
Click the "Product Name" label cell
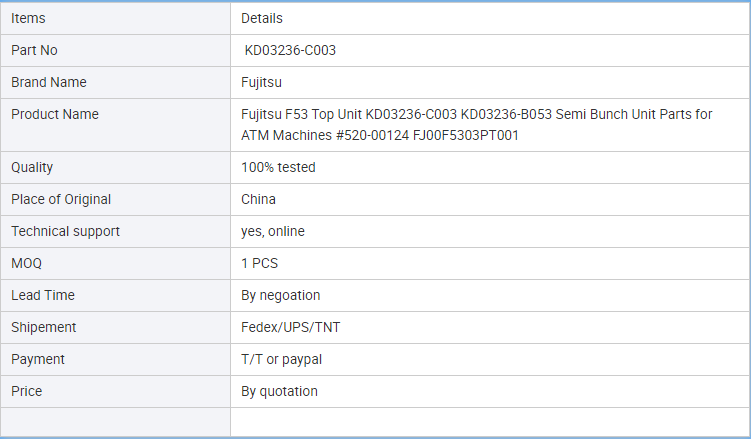click(55, 114)
